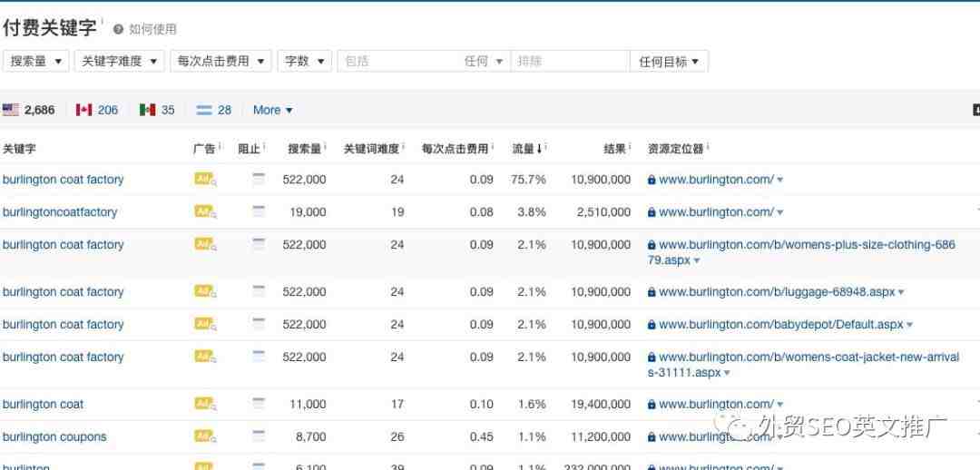Open the 任何 match dropdown
The width and height of the screenshot is (980, 470).
point(483,62)
